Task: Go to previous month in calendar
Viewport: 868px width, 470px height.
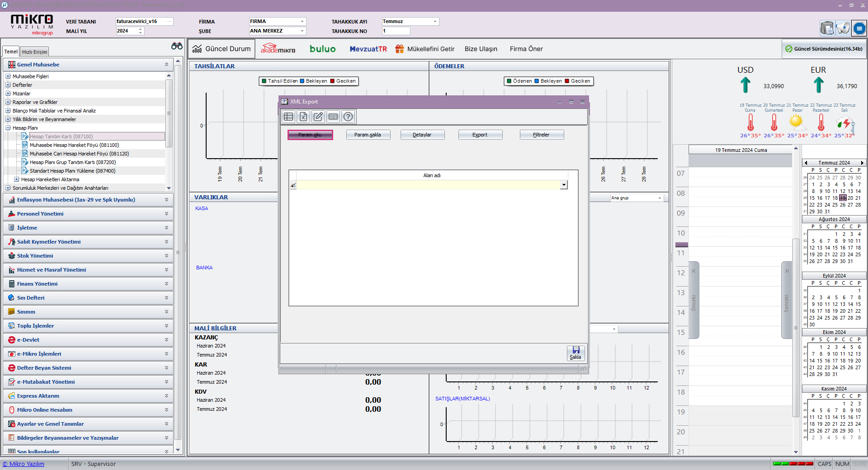Action: click(x=806, y=163)
